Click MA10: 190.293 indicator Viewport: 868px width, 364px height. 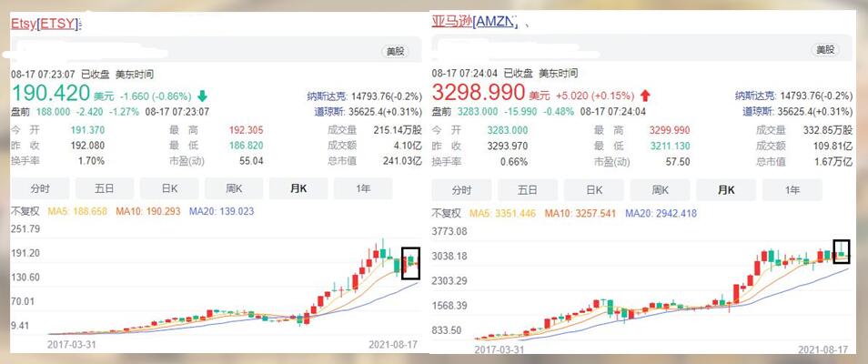(x=147, y=211)
